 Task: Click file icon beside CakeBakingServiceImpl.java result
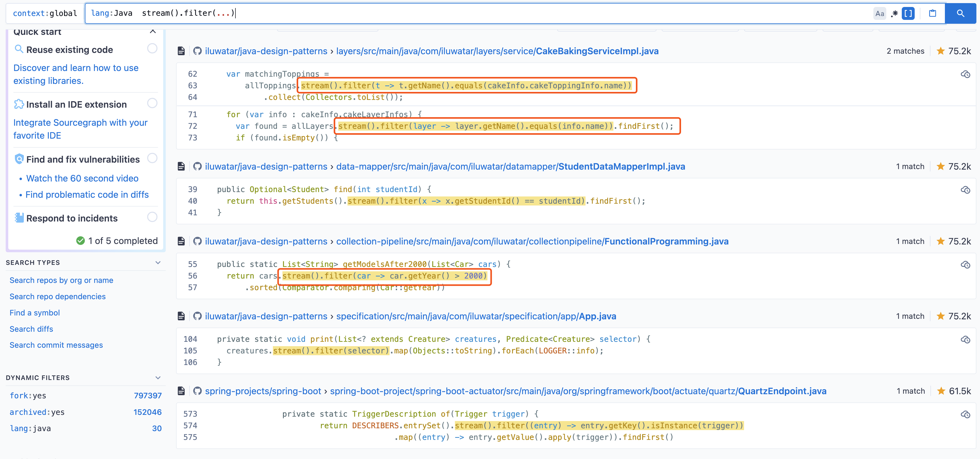[181, 51]
